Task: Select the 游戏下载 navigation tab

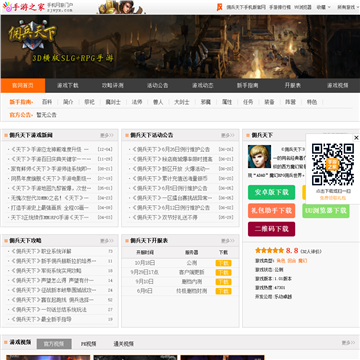Action: pyautogui.click(x=68, y=85)
